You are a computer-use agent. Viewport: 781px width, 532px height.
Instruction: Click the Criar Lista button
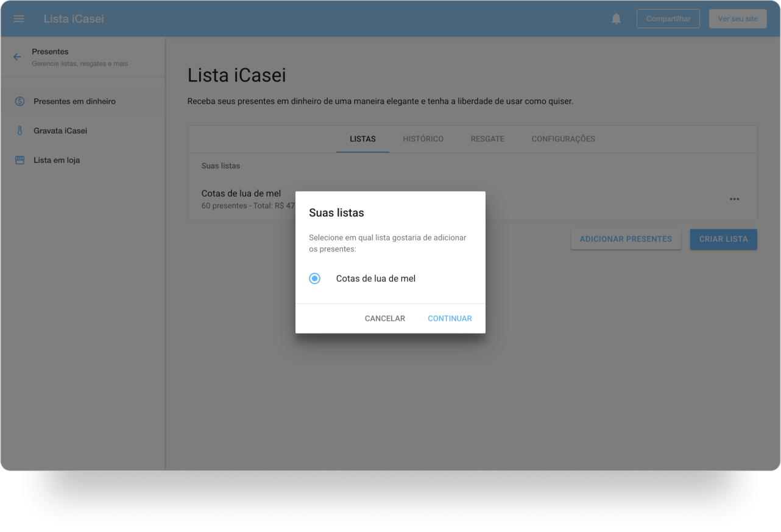click(723, 239)
